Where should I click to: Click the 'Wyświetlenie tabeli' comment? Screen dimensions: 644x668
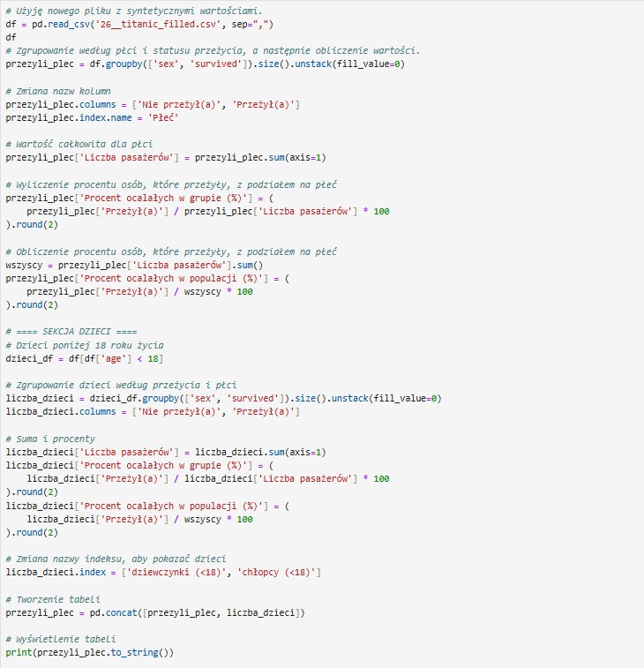[60, 639]
